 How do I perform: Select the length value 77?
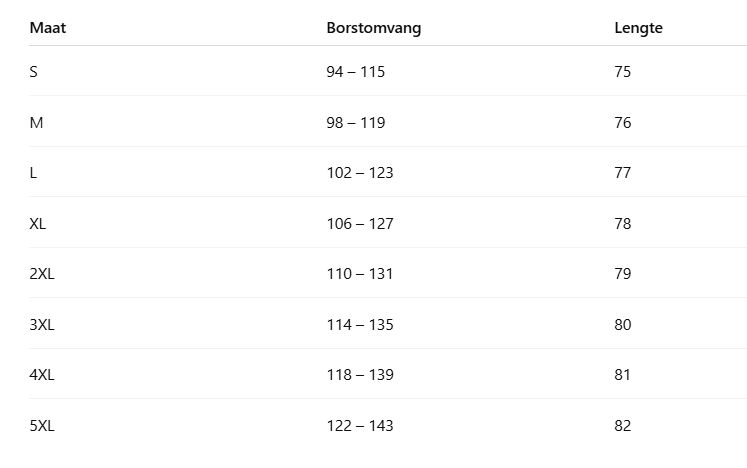(622, 173)
